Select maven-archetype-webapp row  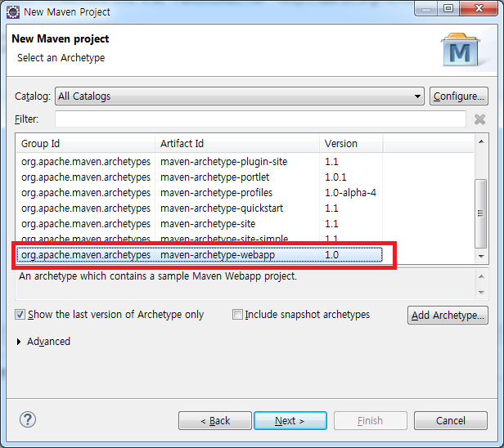(200, 255)
